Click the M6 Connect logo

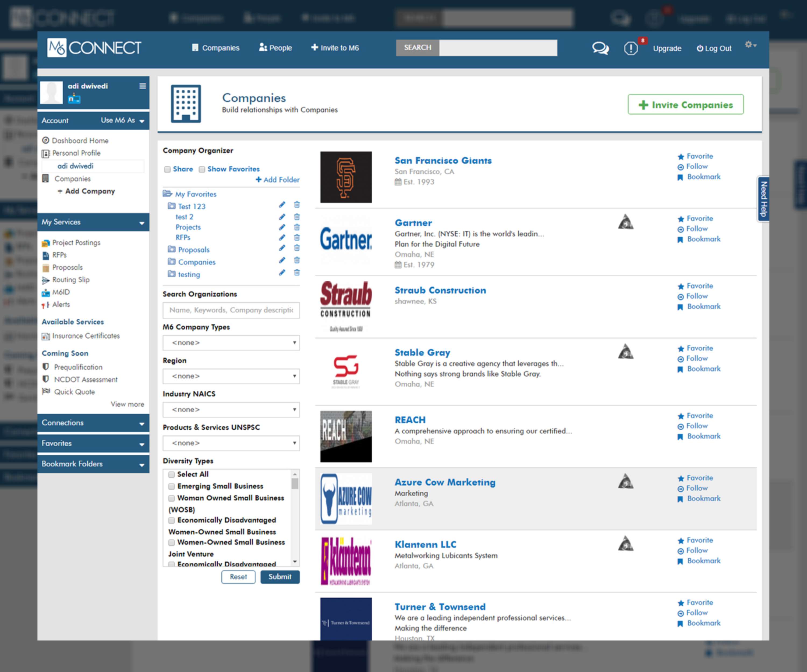[x=94, y=48]
